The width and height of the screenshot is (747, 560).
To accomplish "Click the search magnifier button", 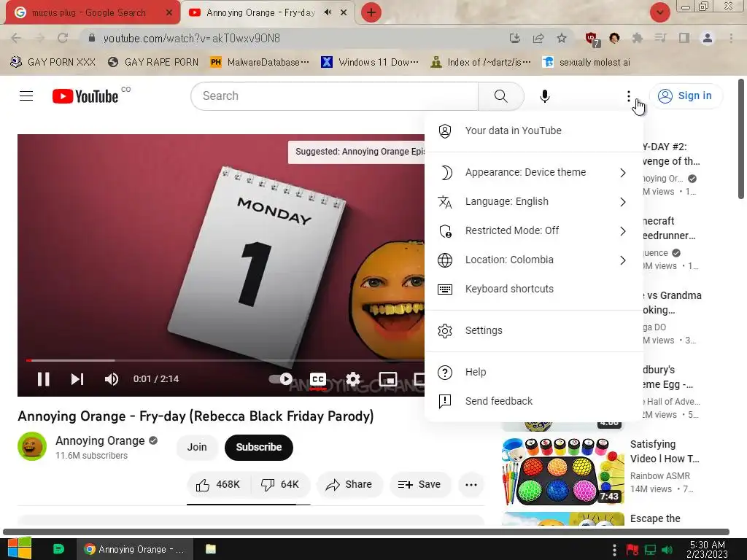I will (500, 96).
